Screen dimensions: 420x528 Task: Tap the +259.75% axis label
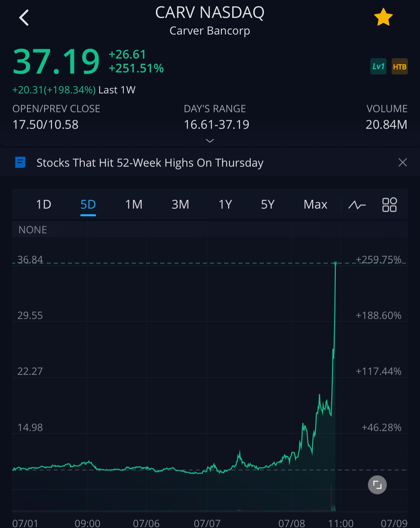pyautogui.click(x=378, y=260)
